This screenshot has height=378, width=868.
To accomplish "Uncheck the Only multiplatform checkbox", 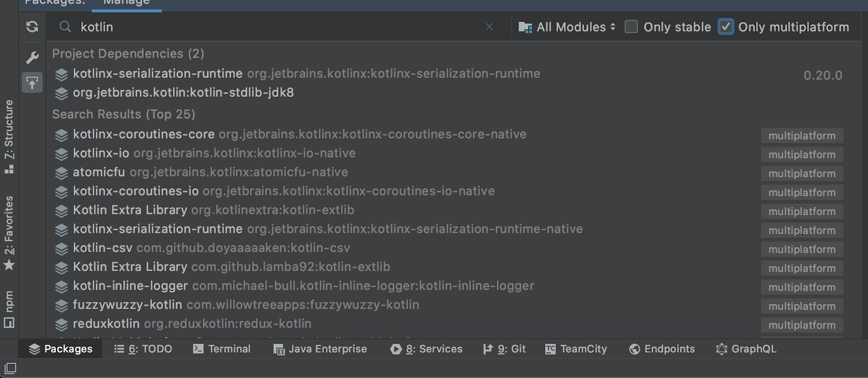I will 726,27.
